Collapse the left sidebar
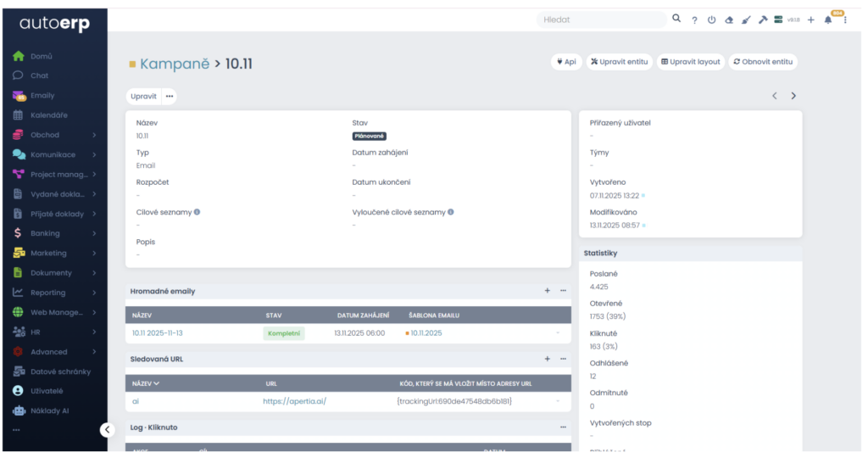The width and height of the screenshot is (868, 458). click(106, 429)
